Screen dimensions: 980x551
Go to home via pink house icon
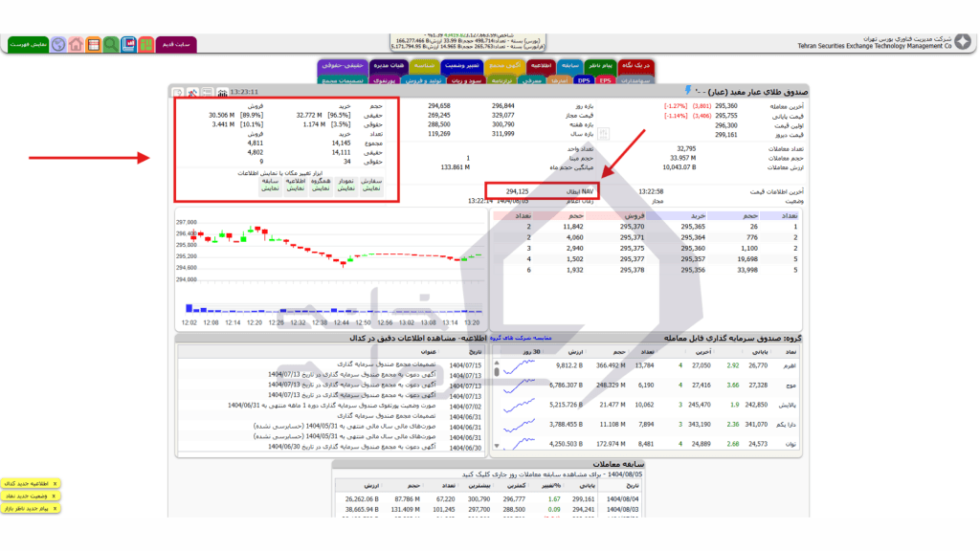(76, 44)
